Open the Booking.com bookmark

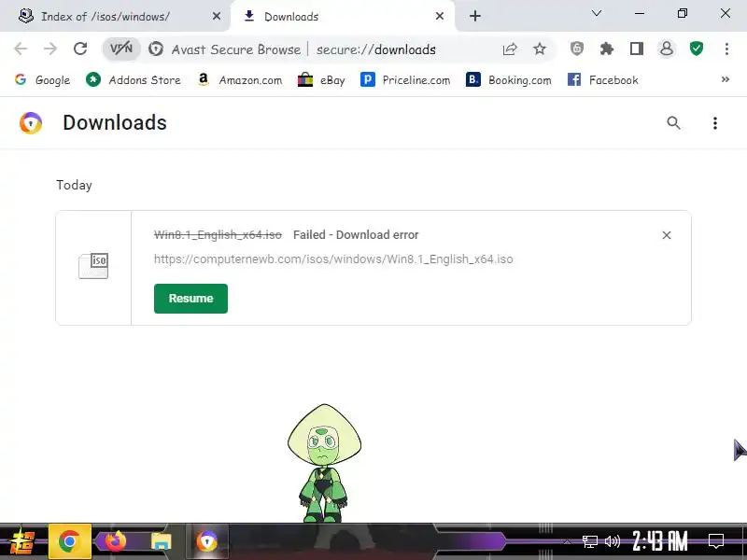[508, 80]
